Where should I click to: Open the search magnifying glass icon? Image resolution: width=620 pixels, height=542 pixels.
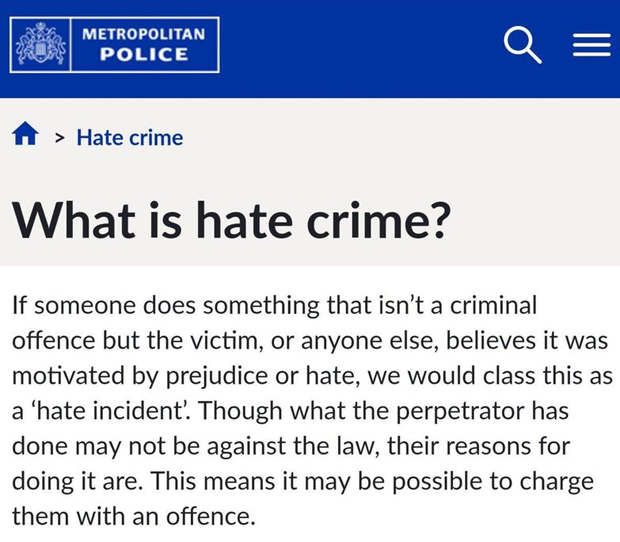coord(522,45)
